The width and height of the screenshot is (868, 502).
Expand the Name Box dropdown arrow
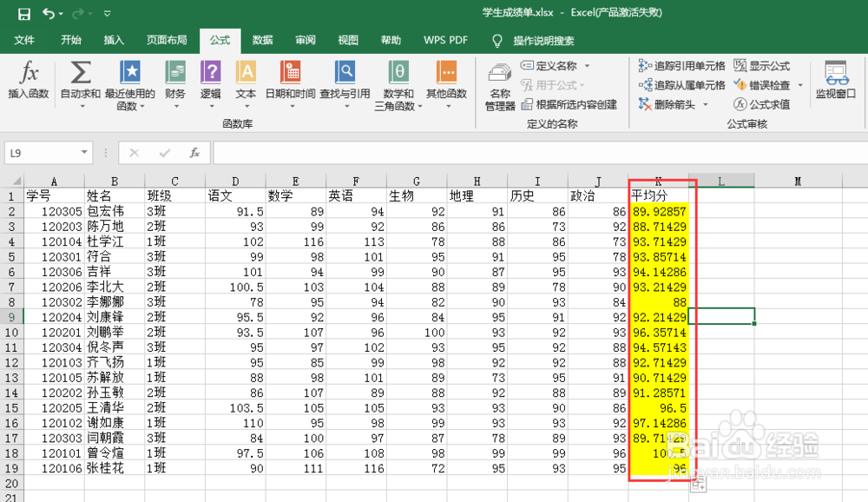(x=84, y=152)
